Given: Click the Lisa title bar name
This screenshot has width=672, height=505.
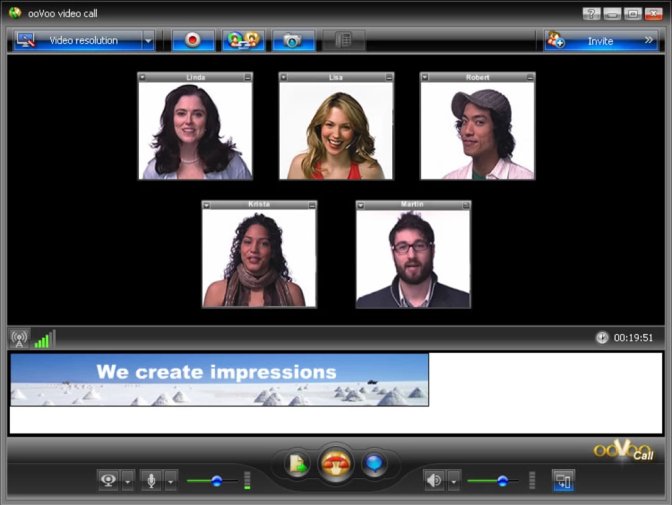Looking at the screenshot, I should [336, 77].
